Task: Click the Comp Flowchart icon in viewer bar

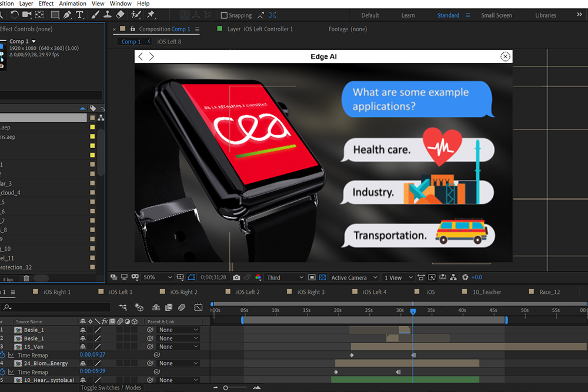Action: (x=453, y=277)
